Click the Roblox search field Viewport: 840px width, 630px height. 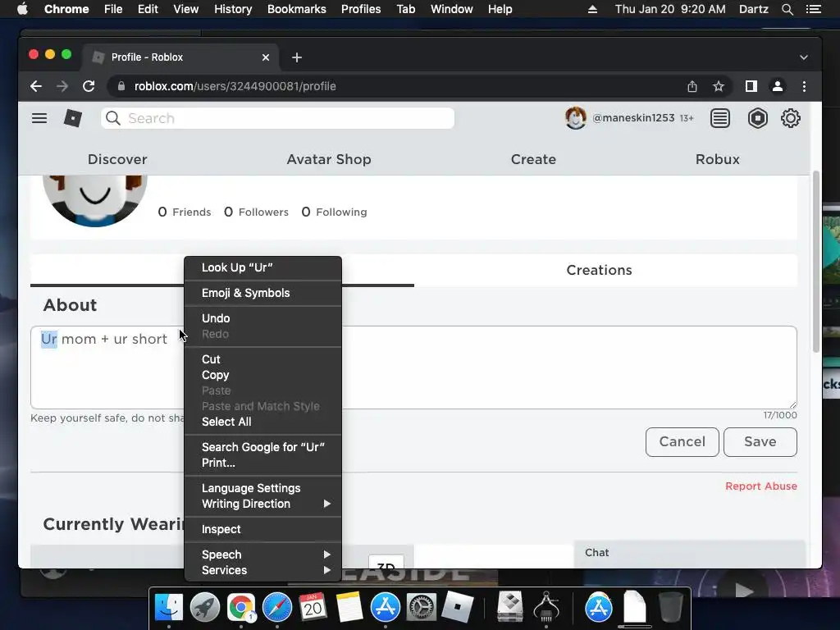pos(277,118)
